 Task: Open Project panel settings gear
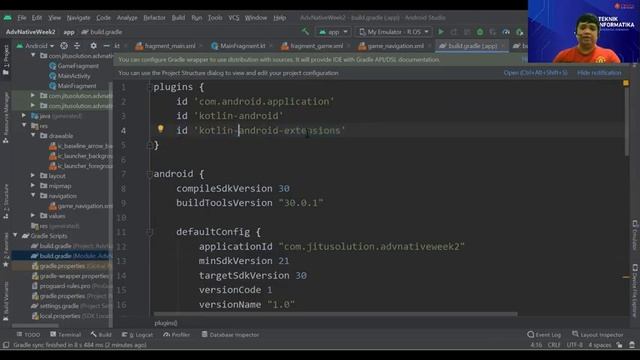pos(93,46)
